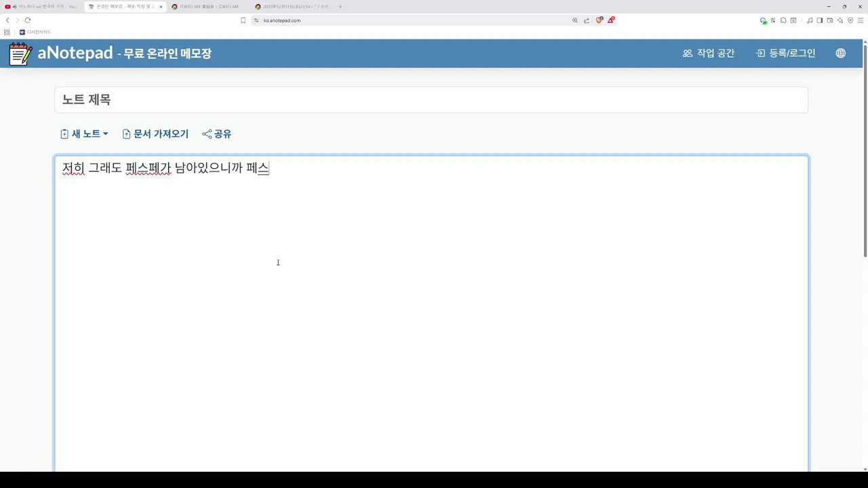Click the aNotepad notepad logo icon
868x488 pixels.
tap(20, 54)
